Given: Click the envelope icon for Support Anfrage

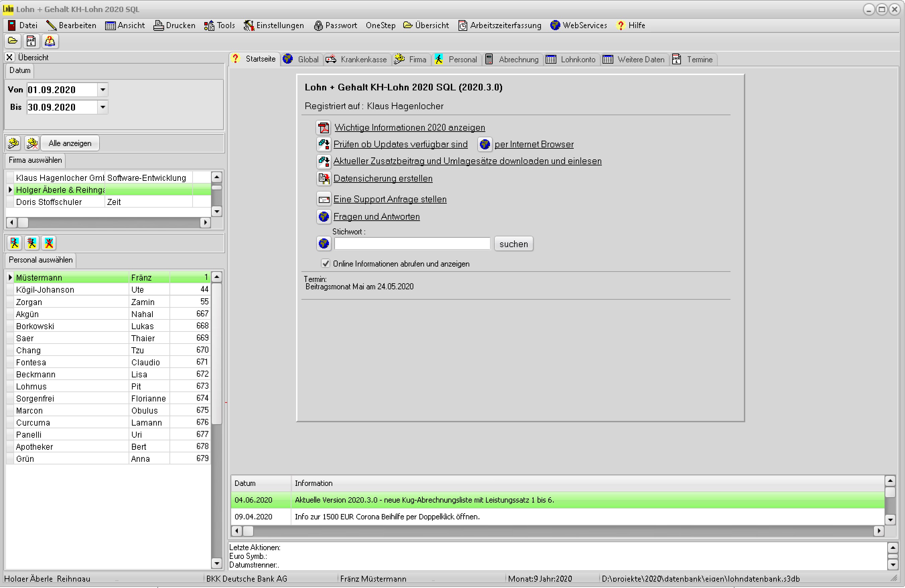Looking at the screenshot, I should pos(324,199).
